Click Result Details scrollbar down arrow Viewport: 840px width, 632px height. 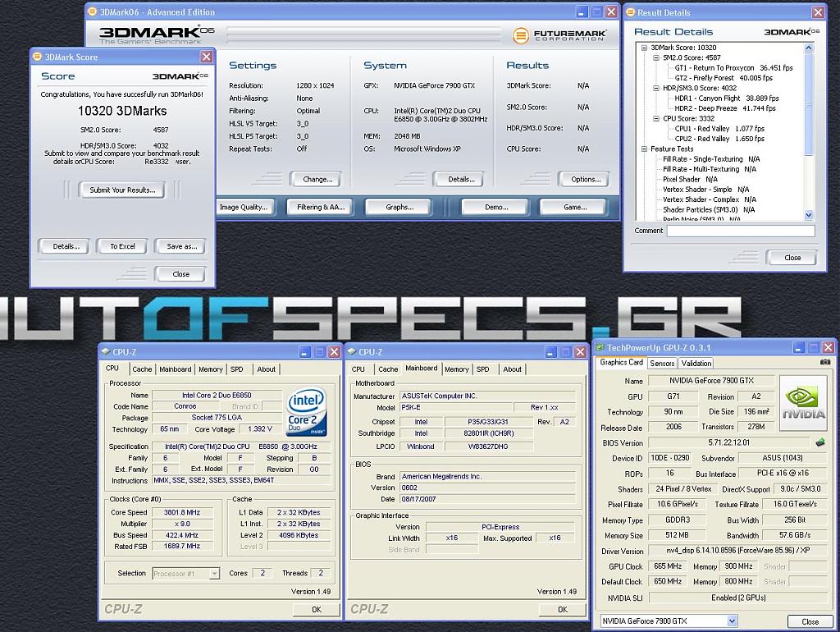point(809,215)
